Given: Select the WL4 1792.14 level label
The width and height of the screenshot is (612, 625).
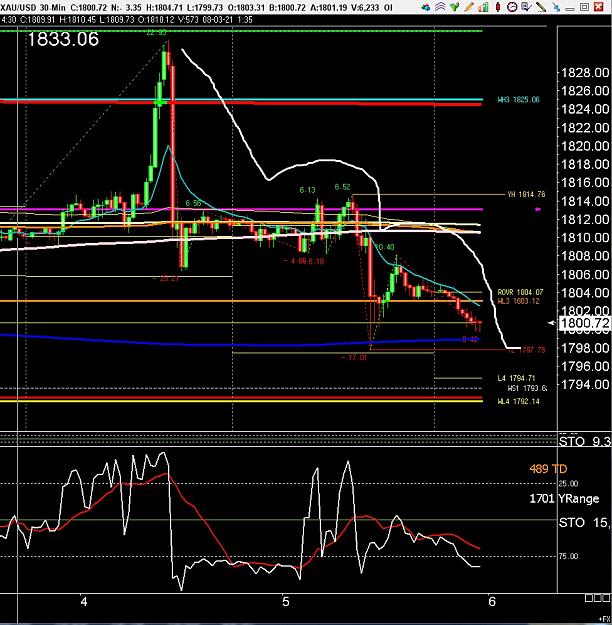Looking at the screenshot, I should point(518,401).
